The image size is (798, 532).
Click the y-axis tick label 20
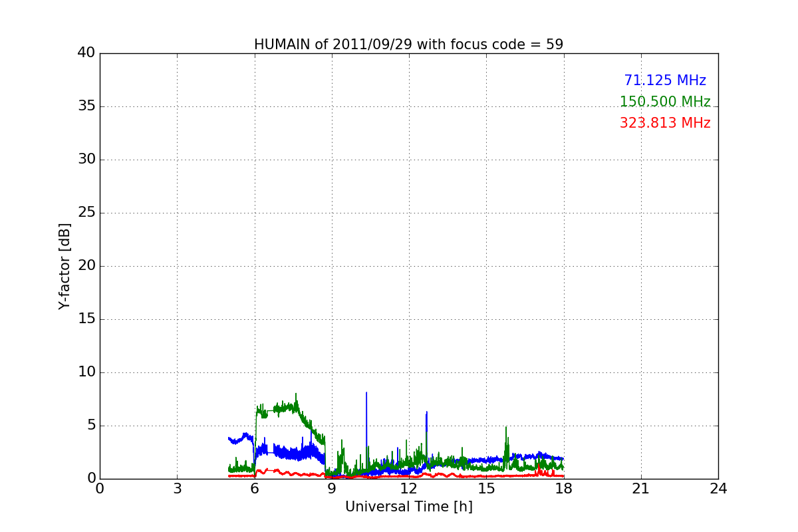tap(86, 266)
